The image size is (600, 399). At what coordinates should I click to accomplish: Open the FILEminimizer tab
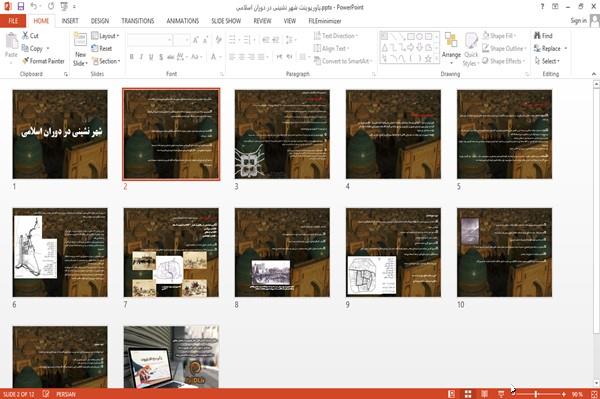point(324,21)
